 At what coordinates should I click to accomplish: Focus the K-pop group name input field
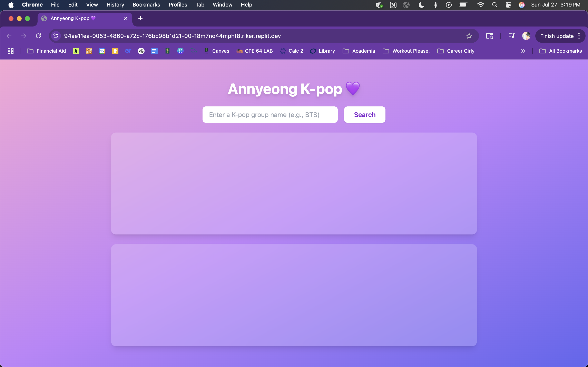[x=270, y=115]
